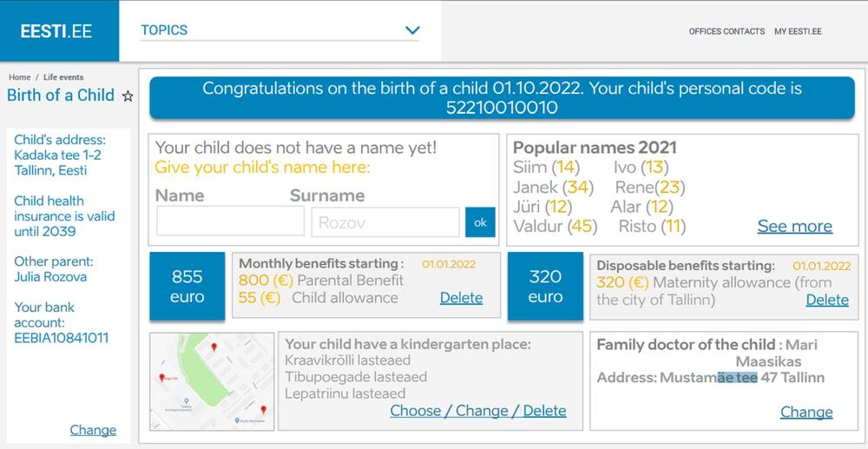Change the child's family doctor

[806, 412]
